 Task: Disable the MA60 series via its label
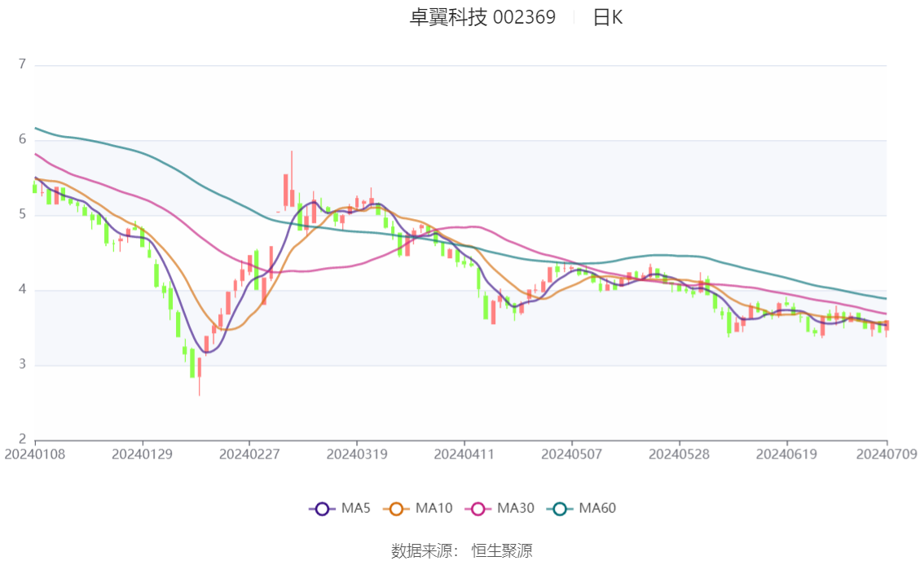tap(597, 509)
